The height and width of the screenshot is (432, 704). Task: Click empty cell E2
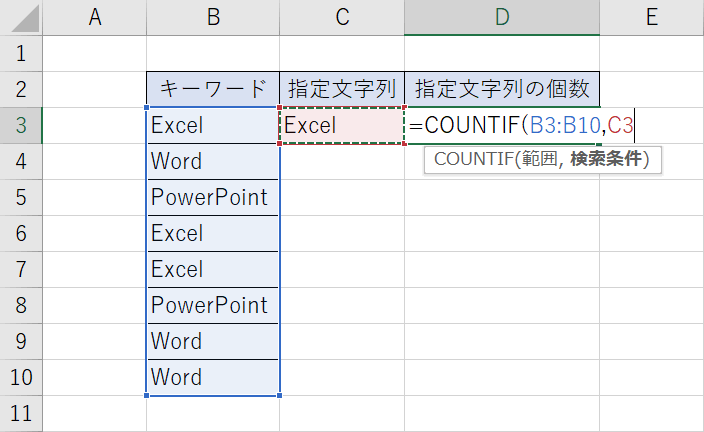click(652, 89)
